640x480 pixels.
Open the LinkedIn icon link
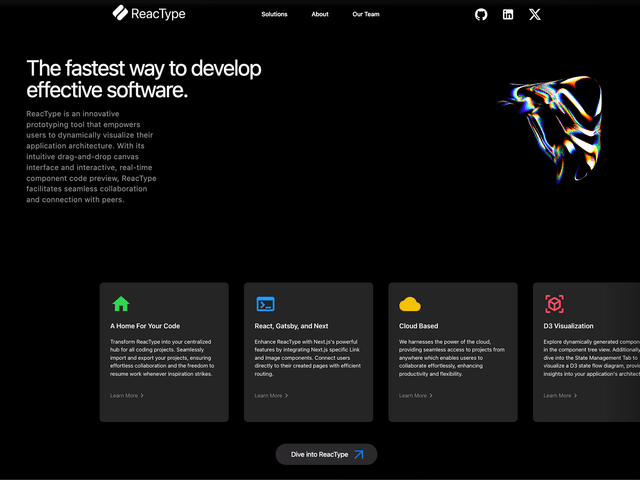[x=508, y=14]
